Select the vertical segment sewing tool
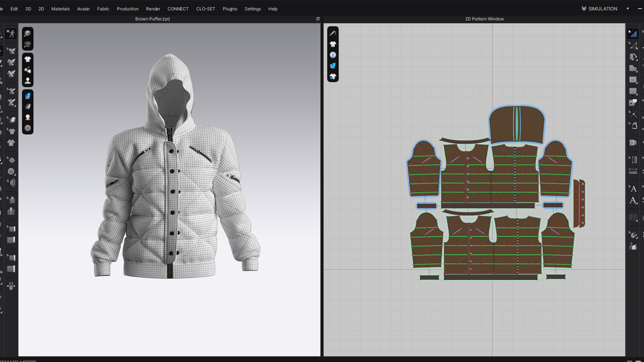This screenshot has height=362, width=644. tap(633, 160)
